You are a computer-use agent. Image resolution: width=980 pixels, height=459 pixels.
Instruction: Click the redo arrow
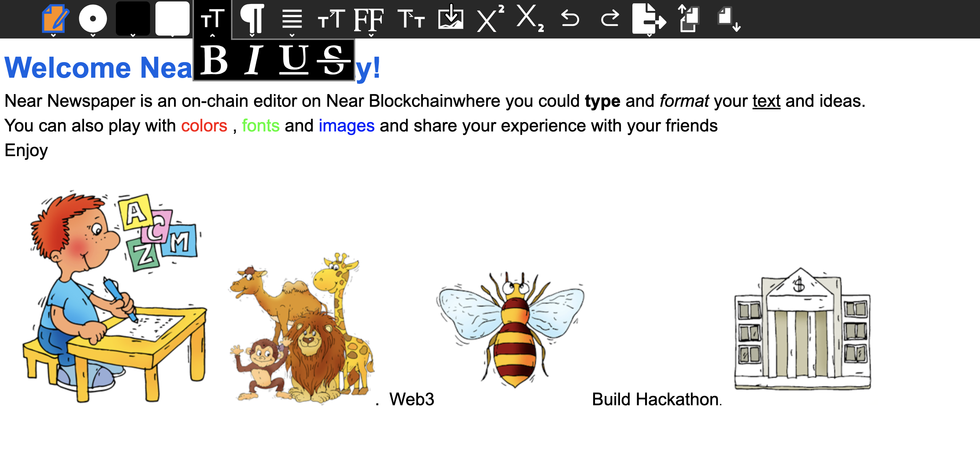610,18
